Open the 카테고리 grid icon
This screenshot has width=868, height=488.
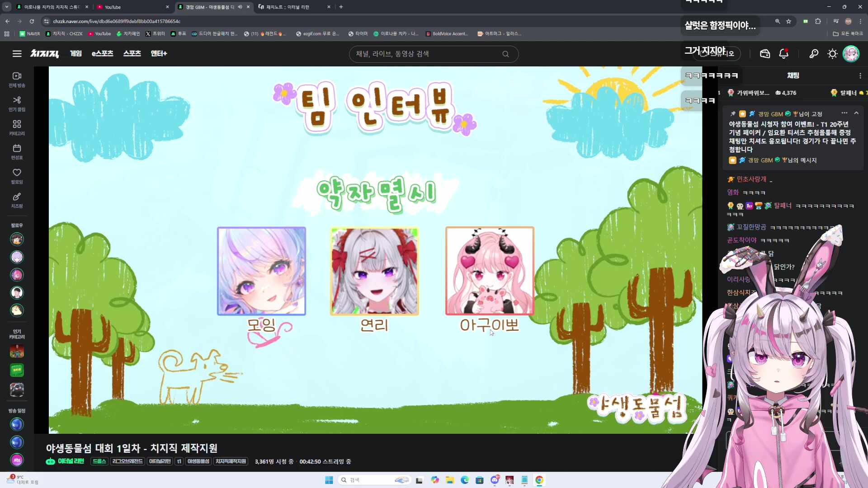pyautogui.click(x=16, y=127)
